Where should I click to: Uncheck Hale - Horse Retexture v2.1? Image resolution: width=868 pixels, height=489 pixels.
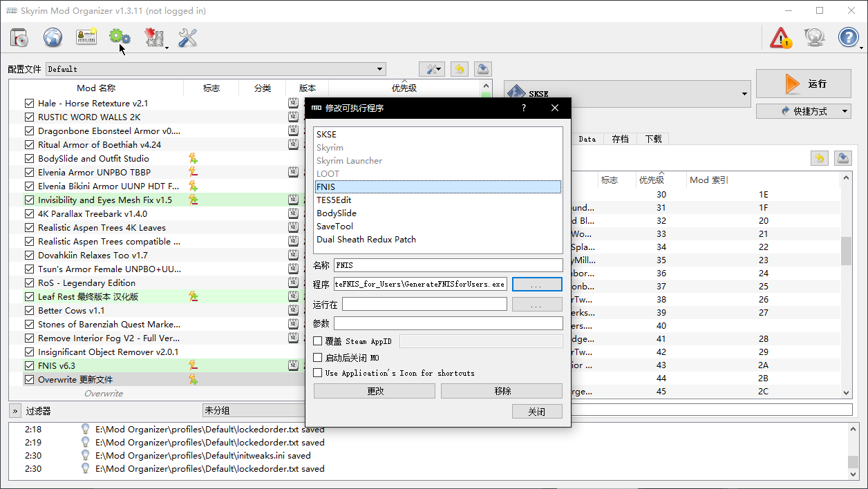click(x=29, y=103)
